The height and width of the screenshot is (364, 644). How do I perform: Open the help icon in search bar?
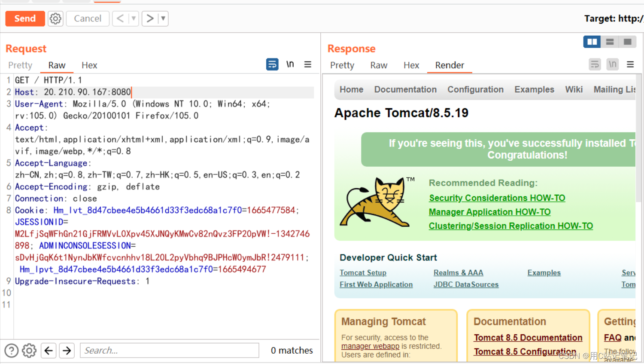11,351
